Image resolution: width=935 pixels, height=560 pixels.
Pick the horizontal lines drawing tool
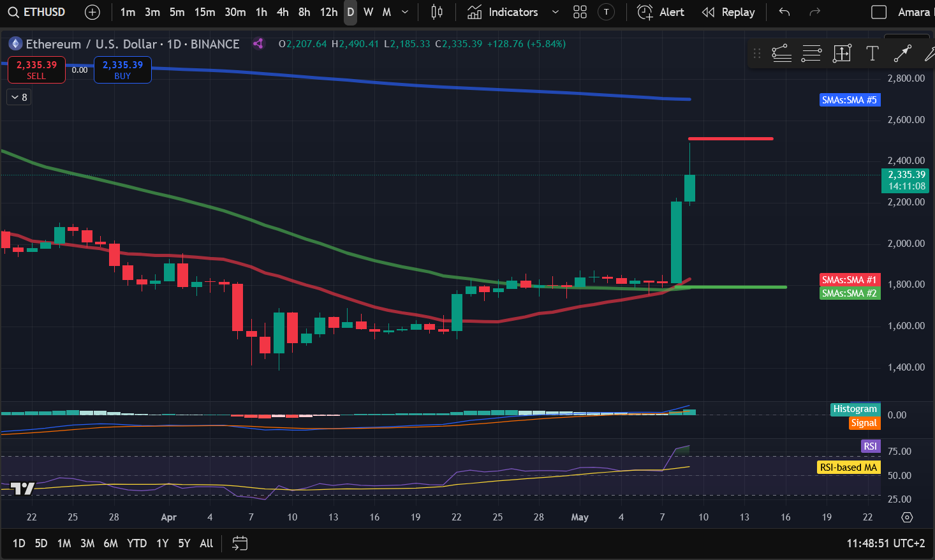coord(811,54)
